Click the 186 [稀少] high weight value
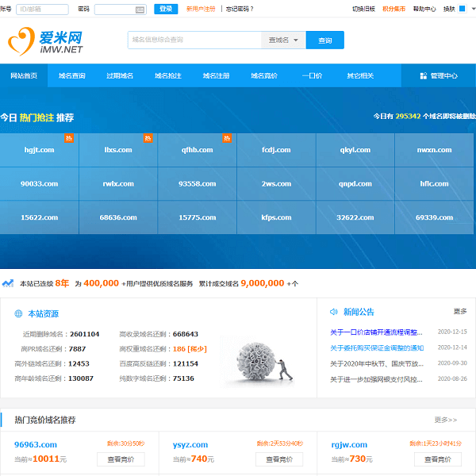 tap(190, 349)
